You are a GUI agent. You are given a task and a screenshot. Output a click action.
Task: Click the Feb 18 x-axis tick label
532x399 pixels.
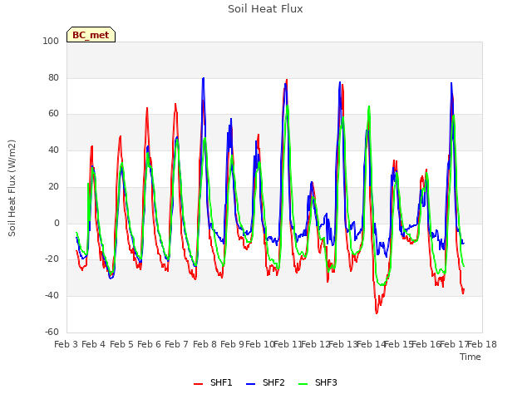482,344
